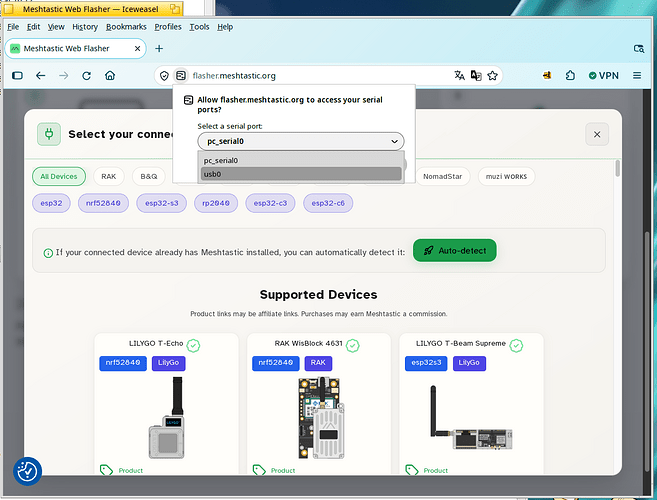Click verified checkmark beside RAK WisBlock 4631
The image size is (657, 500).
352,346
